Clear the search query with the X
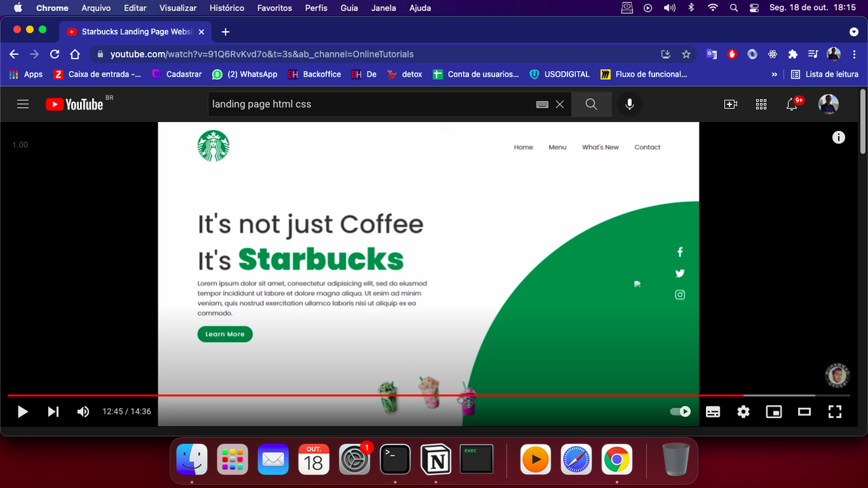Screen dimensions: 868x488 [x=559, y=104]
